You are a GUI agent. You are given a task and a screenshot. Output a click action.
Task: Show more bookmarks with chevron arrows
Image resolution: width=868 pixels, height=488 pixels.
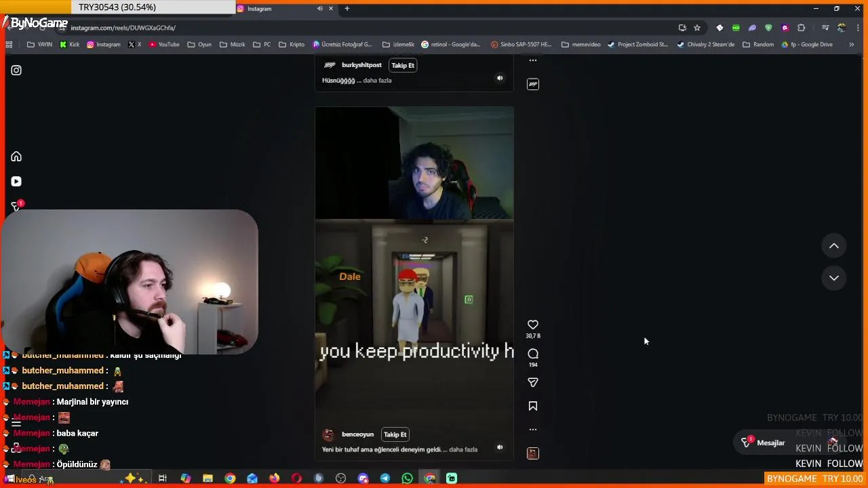852,45
